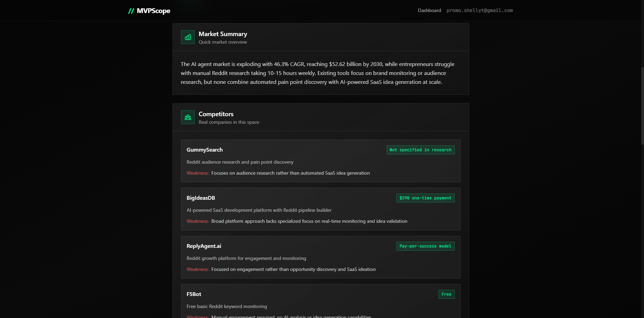Click the 'Not specified in research' pricing badge
The image size is (644, 318).
pyautogui.click(x=420, y=150)
